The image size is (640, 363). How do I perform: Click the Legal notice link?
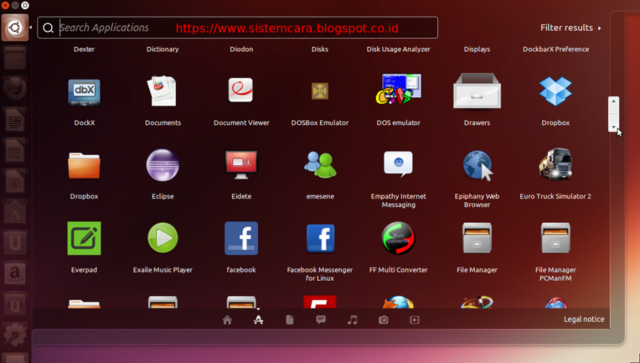tap(584, 319)
